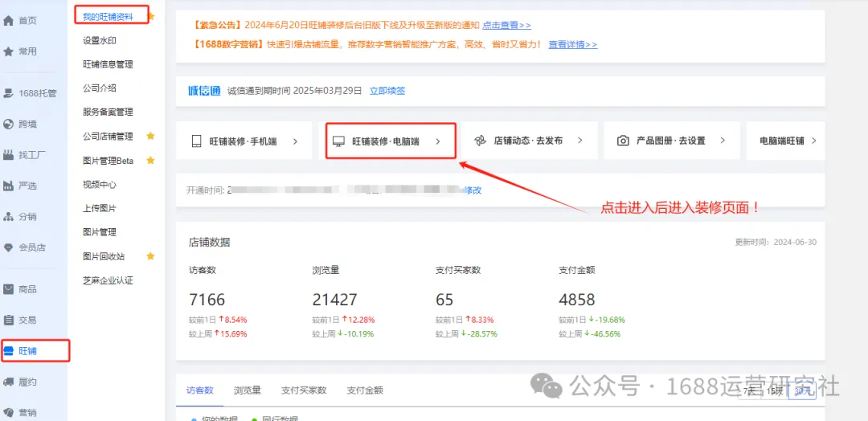Click the 店铺数据 heading
The image size is (868, 421).
coord(209,243)
